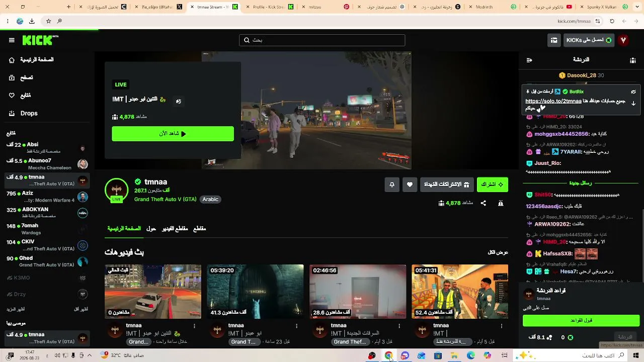
Task: Click the Kick search field
Action: (322, 40)
